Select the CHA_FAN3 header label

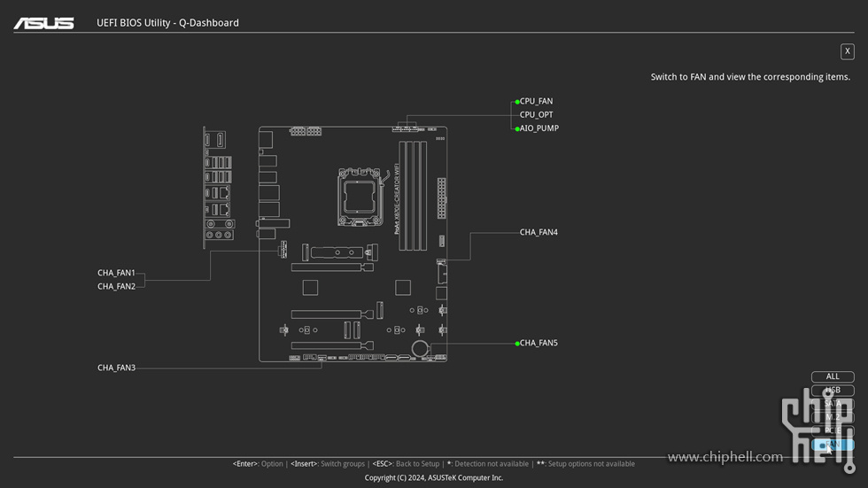[116, 368]
